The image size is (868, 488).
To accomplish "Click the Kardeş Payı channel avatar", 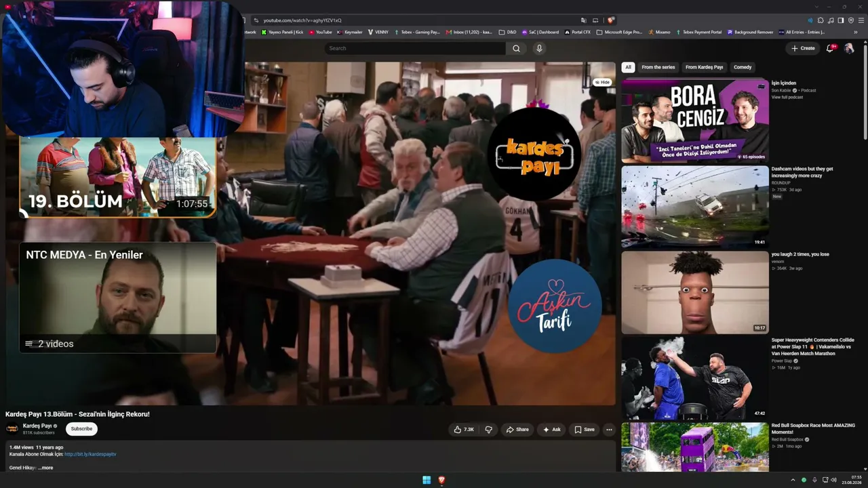I will (x=12, y=428).
